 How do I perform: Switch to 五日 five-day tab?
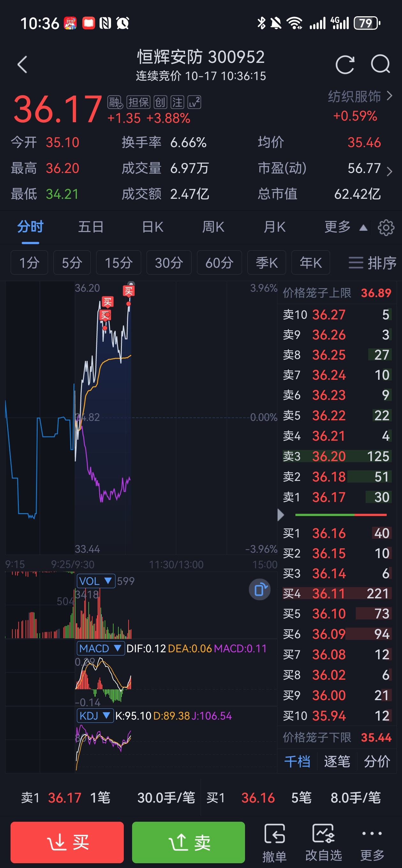click(x=91, y=227)
